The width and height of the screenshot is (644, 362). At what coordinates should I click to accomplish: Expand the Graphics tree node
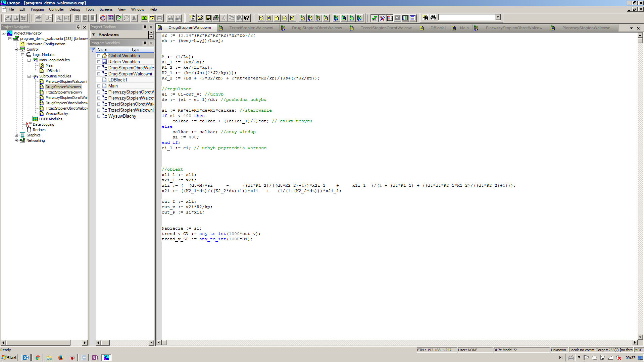click(16, 135)
